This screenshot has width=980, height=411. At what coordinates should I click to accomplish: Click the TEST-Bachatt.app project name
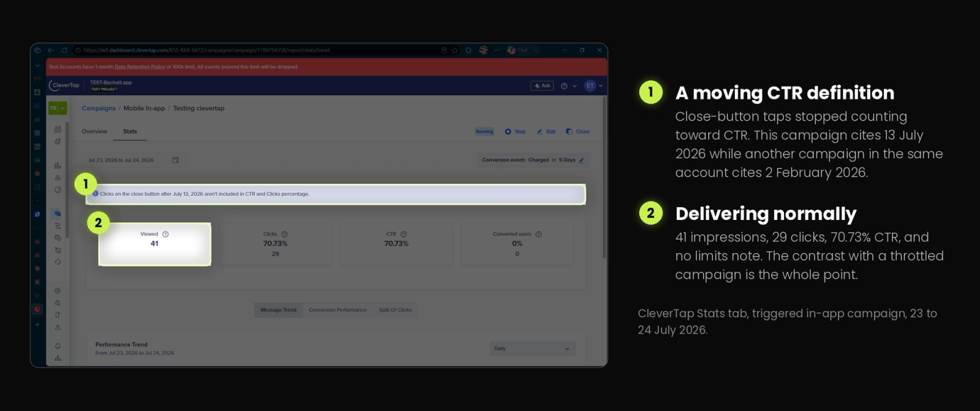(x=111, y=82)
